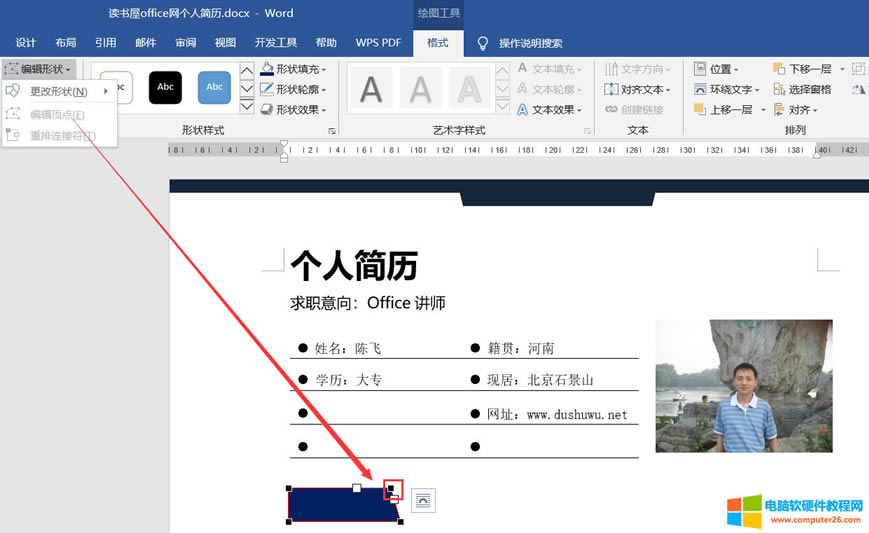The width and height of the screenshot is (869, 533).
Task: Click the 籍贯：河南 entry
Action: pos(520,348)
